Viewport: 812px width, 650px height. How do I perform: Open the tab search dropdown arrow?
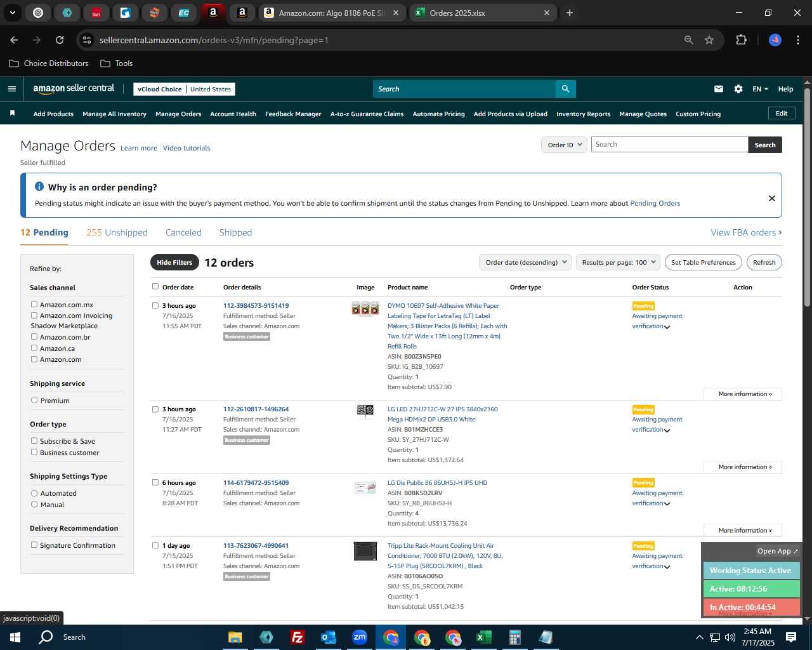point(12,13)
